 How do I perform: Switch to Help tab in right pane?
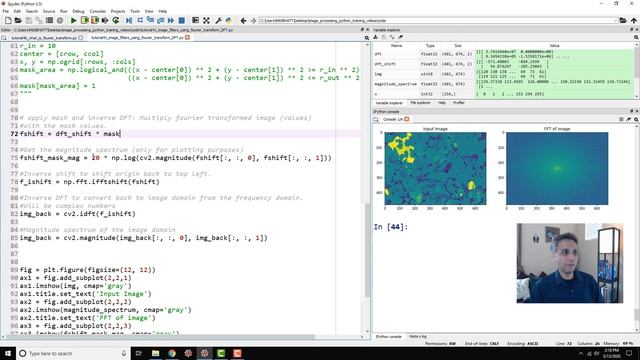442,103
